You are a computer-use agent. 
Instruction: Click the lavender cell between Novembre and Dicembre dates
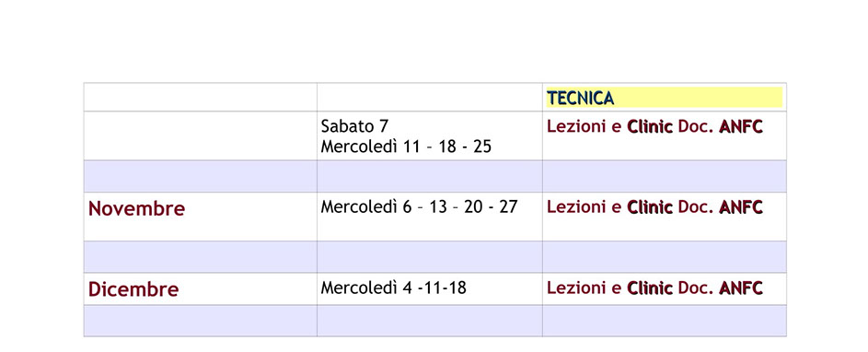coord(430,257)
